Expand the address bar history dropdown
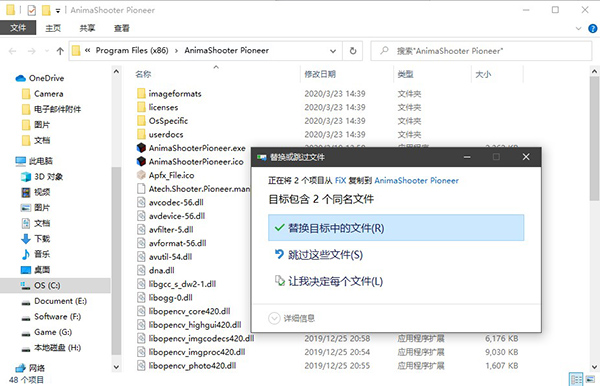The image size is (600, 386). click(333, 51)
